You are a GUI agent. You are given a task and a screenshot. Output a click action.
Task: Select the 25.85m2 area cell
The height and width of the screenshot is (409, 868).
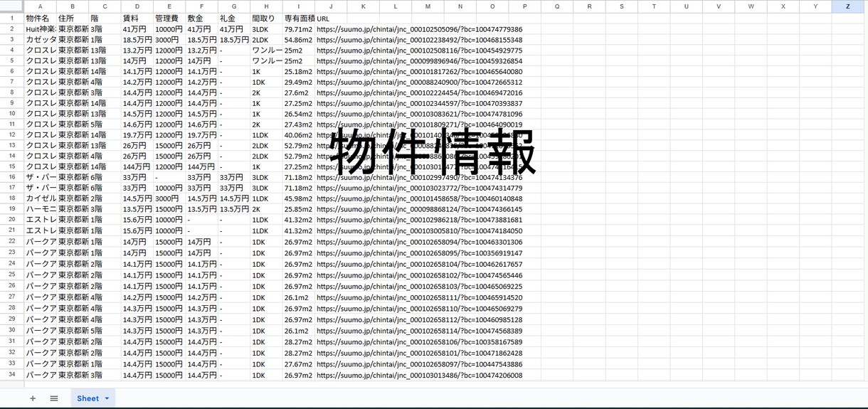pos(299,209)
